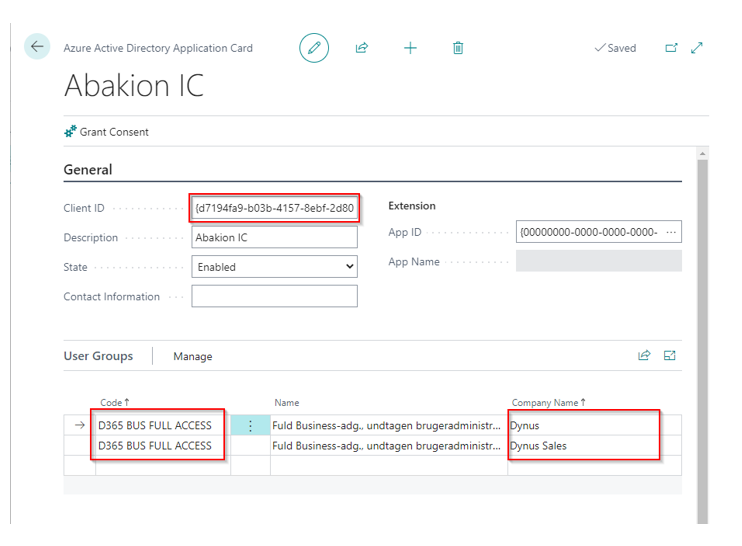The height and width of the screenshot is (546, 742).
Task: Click the Grant Consent action
Action: (106, 132)
